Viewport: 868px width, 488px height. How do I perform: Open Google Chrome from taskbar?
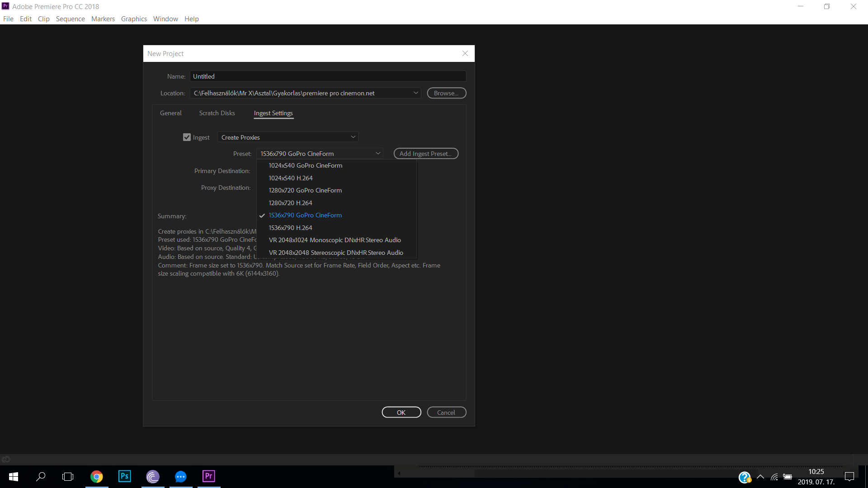pyautogui.click(x=96, y=476)
